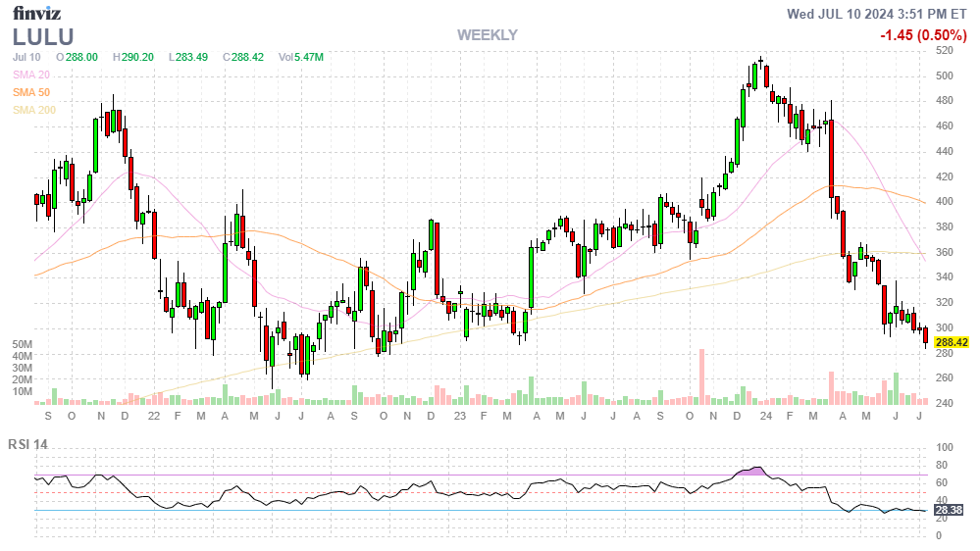Click the 22 year marker on time axis
This screenshot has width=980, height=551.
[154, 416]
